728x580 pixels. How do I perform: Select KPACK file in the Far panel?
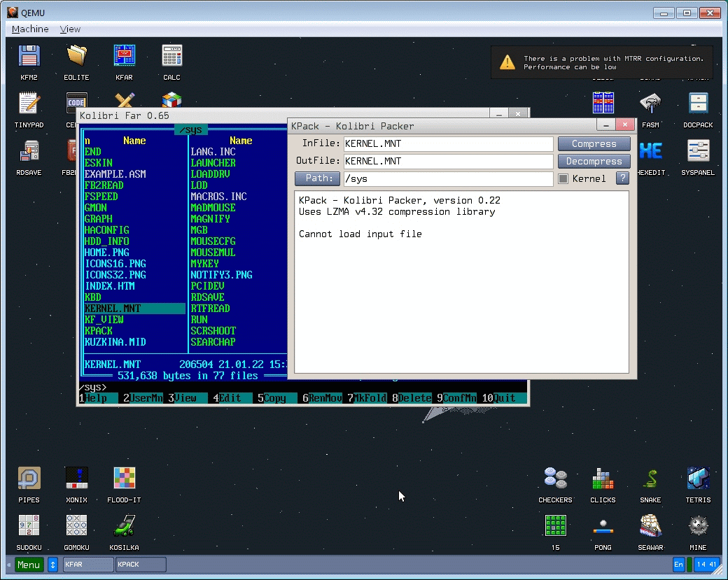pyautogui.click(x=99, y=331)
